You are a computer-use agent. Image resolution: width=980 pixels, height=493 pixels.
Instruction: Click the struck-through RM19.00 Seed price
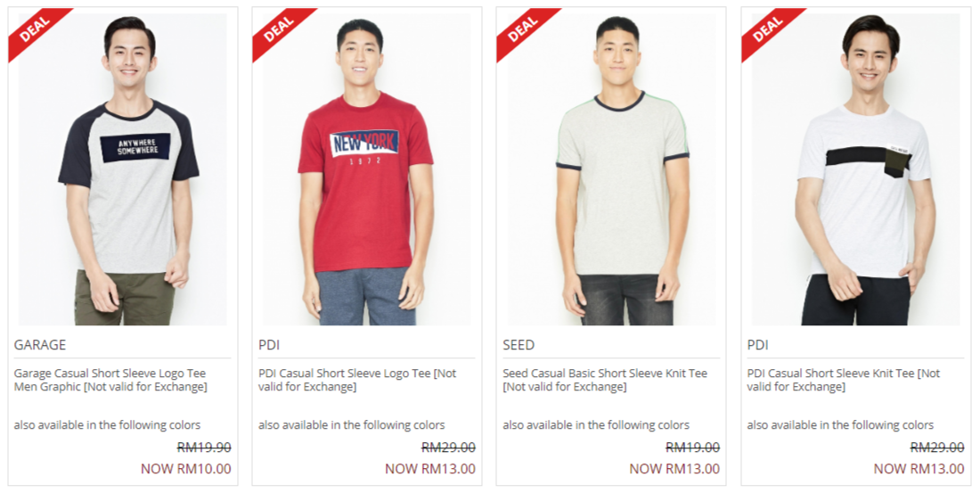[x=692, y=448]
